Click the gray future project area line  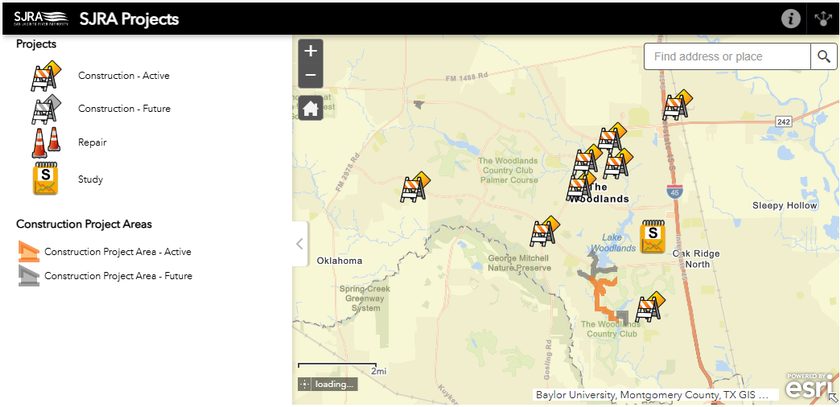click(x=598, y=263)
